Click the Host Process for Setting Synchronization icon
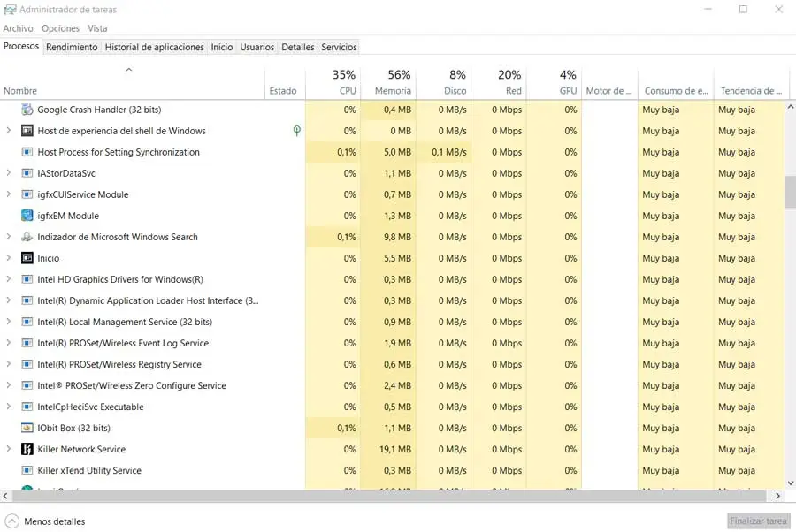Screen dimensions: 796x532 tap(27, 152)
